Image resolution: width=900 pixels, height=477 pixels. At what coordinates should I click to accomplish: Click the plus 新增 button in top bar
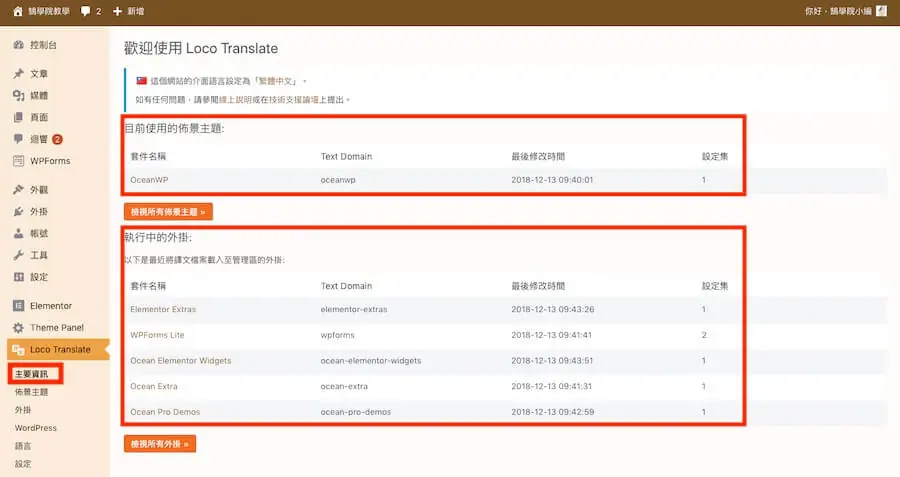(x=129, y=11)
